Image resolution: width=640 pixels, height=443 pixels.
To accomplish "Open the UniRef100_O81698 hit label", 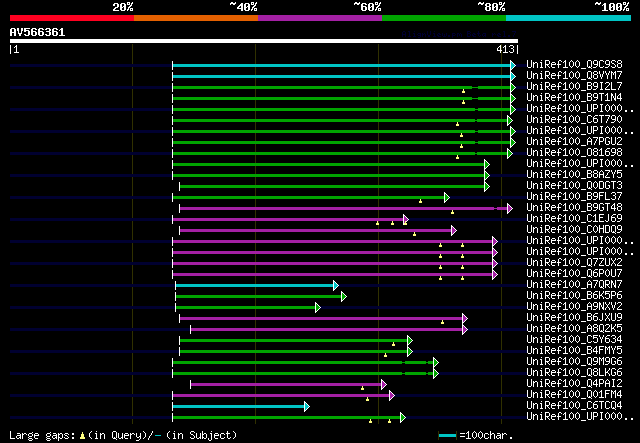I will click(x=574, y=153).
